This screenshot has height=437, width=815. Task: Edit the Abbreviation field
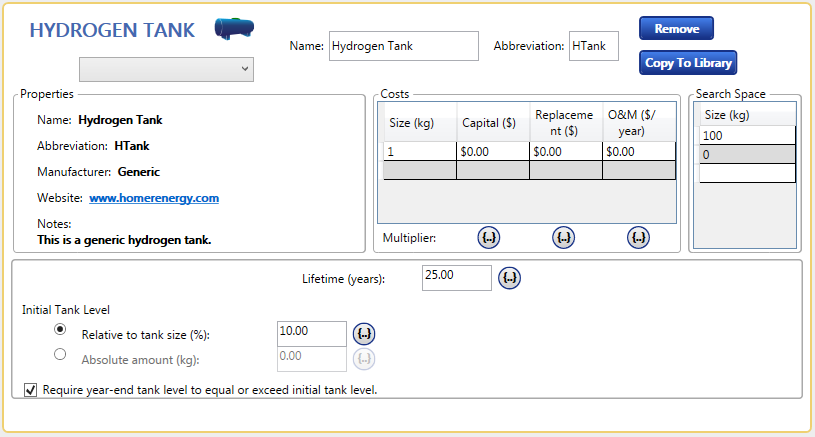coord(593,46)
